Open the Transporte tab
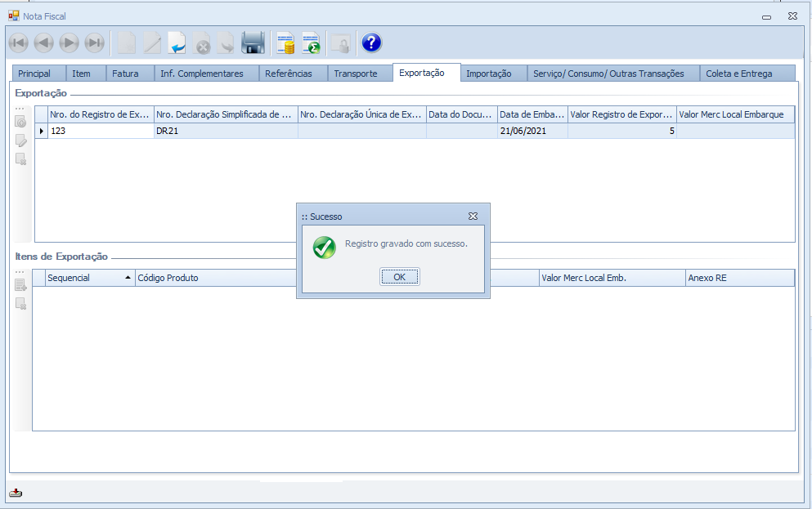This screenshot has height=509, width=812. pyautogui.click(x=355, y=74)
